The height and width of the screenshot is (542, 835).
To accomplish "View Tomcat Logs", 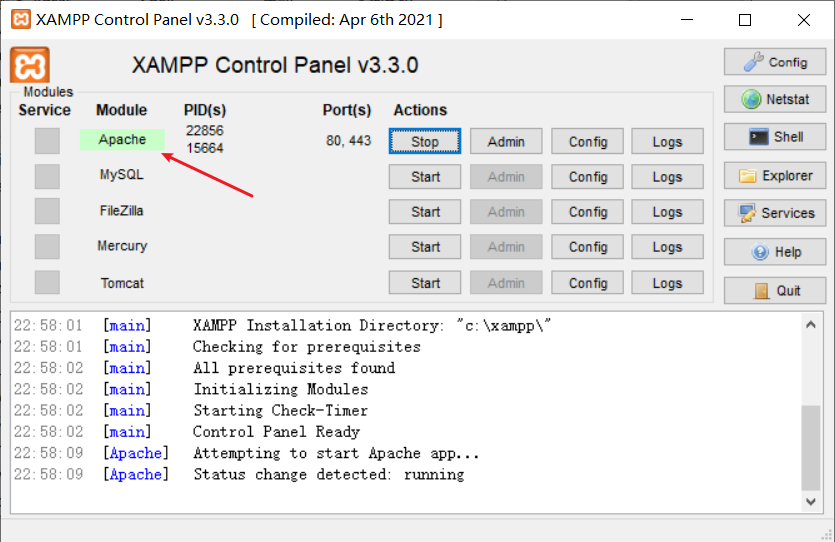I will [667, 282].
